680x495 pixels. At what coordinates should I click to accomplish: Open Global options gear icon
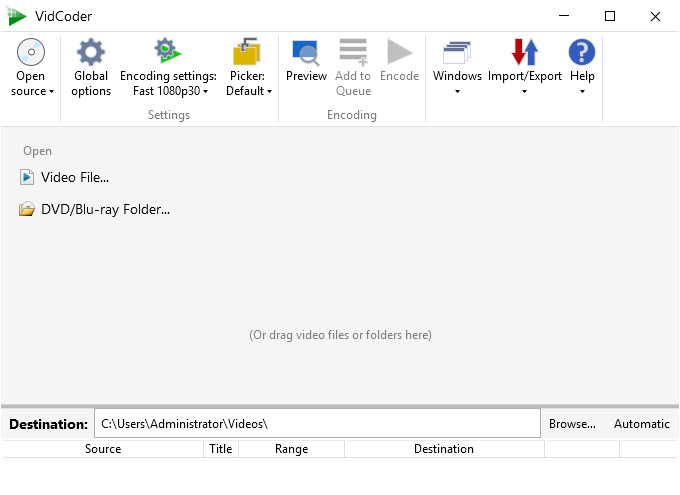click(x=91, y=52)
